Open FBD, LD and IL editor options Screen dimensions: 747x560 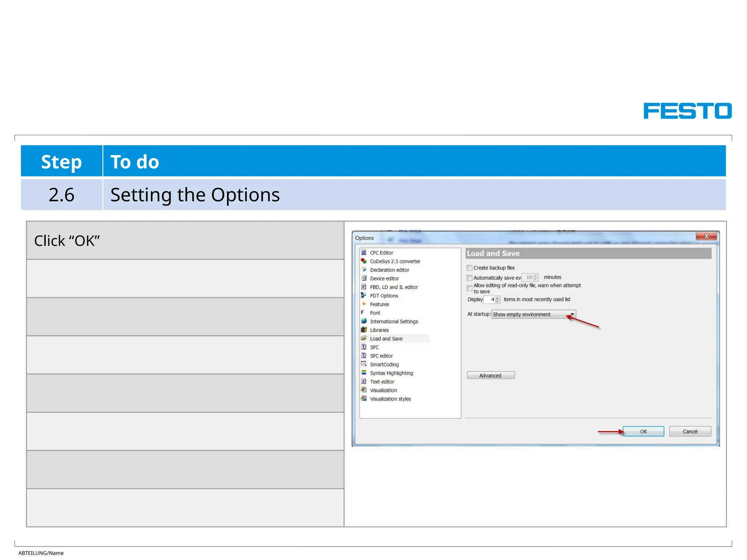pyautogui.click(x=394, y=287)
